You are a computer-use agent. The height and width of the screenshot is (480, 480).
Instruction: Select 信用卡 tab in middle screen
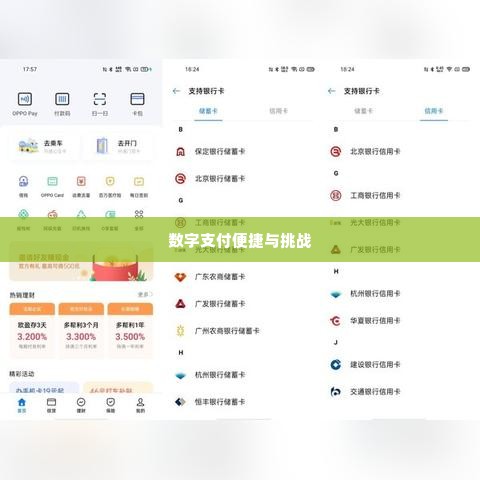click(x=278, y=111)
